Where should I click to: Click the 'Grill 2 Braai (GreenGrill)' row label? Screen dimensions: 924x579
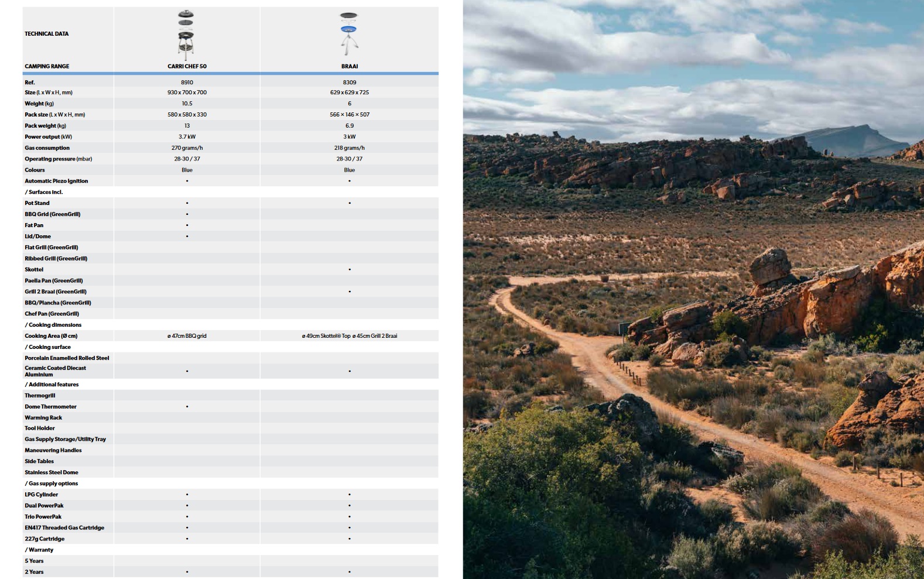[x=56, y=292]
